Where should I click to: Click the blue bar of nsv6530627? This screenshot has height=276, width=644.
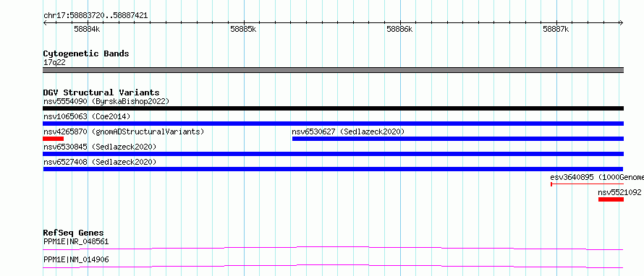(458, 139)
